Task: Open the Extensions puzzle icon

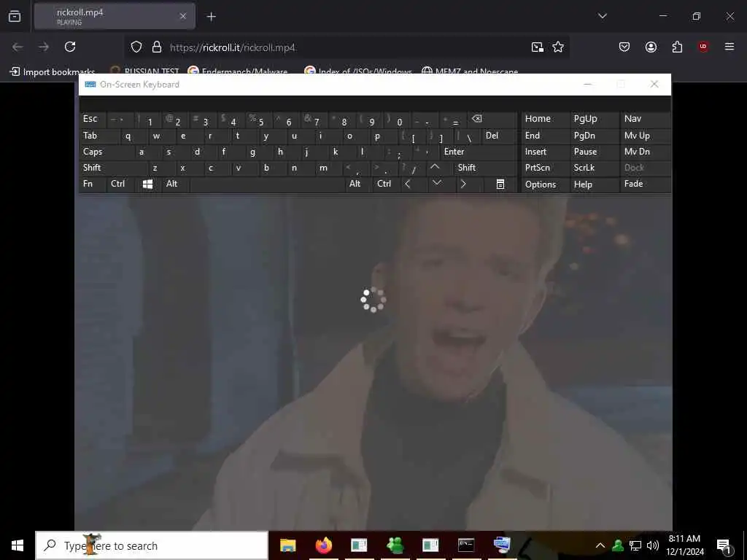Action: (x=677, y=47)
